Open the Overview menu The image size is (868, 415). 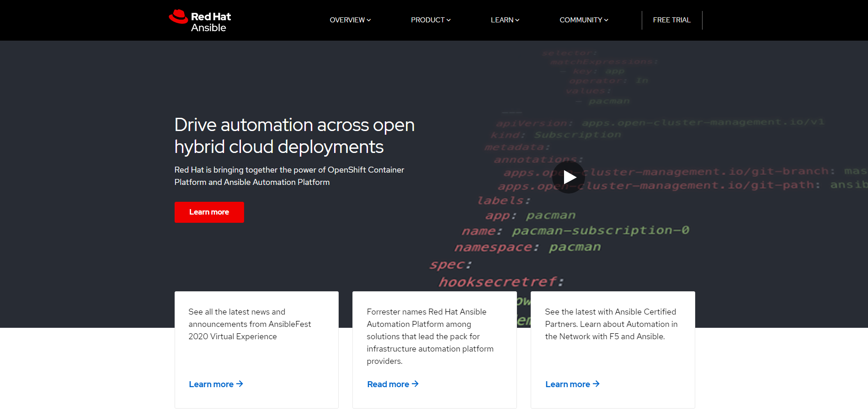click(350, 20)
